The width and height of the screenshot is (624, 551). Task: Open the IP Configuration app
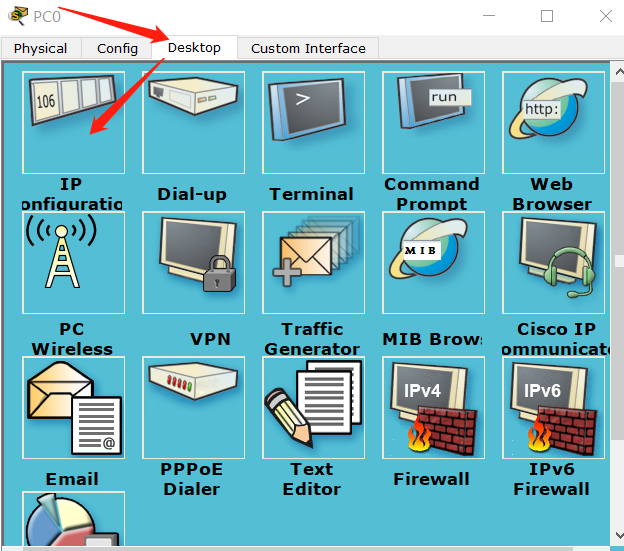point(74,123)
